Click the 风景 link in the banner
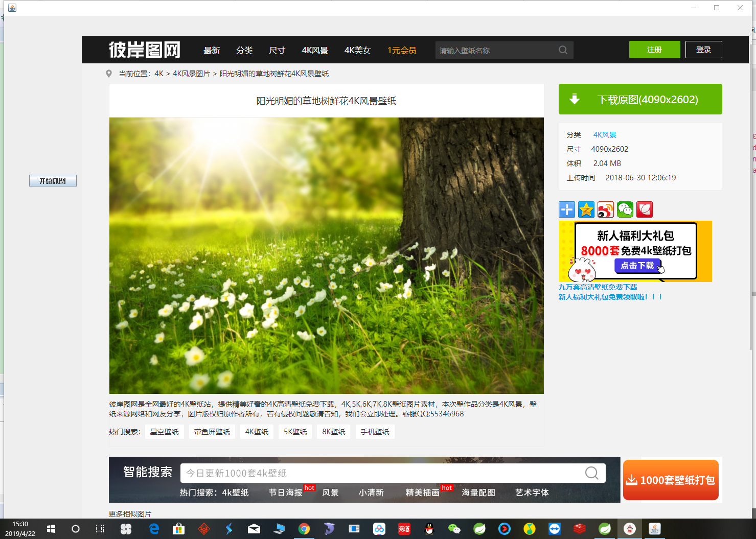 point(331,493)
